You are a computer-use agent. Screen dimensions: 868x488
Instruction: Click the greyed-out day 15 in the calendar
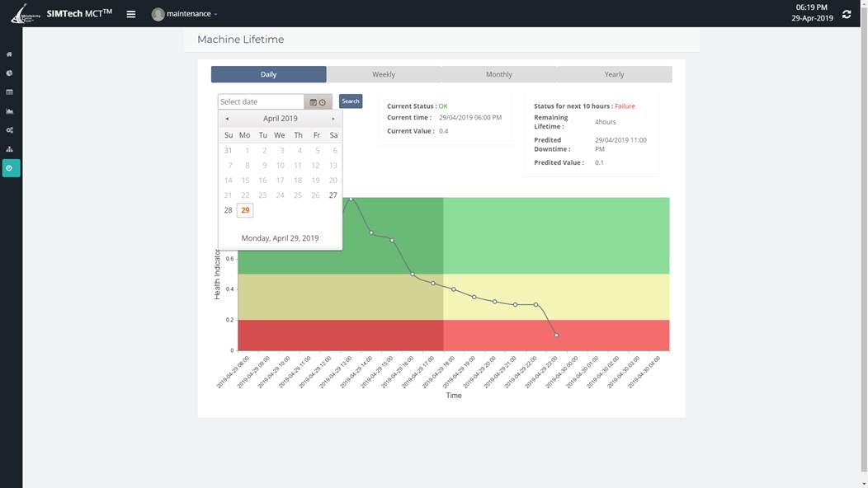click(x=245, y=181)
